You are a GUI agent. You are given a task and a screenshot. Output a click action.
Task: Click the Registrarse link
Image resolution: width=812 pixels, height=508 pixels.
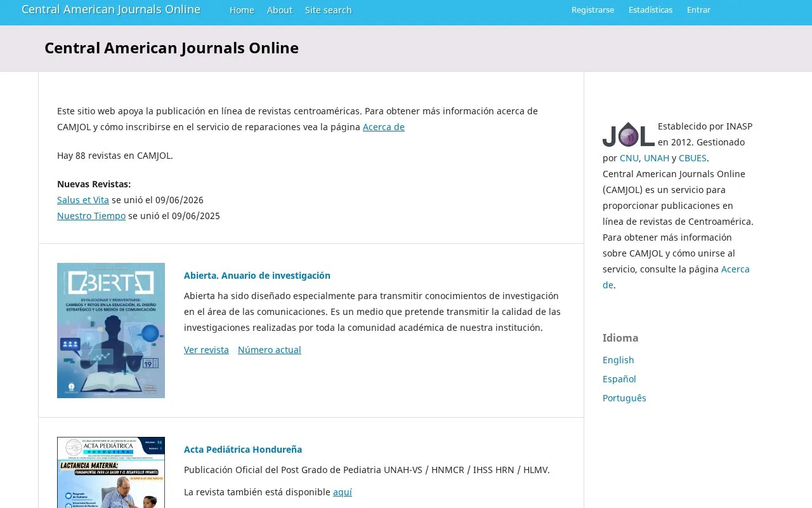click(593, 10)
